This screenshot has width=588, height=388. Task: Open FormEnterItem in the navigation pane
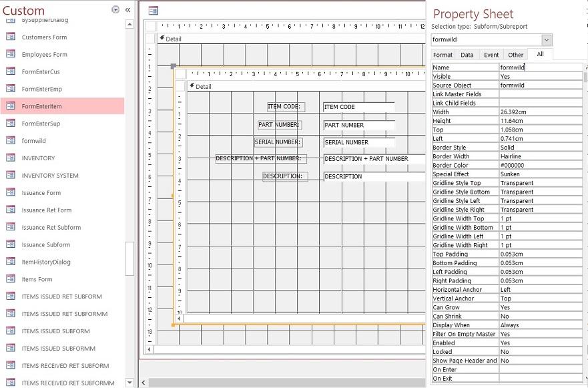pyautogui.click(x=62, y=106)
